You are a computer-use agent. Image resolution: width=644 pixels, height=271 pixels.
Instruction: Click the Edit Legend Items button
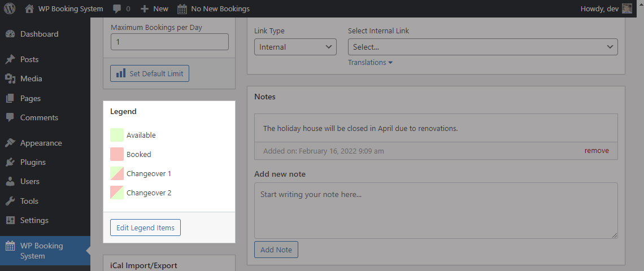click(145, 228)
